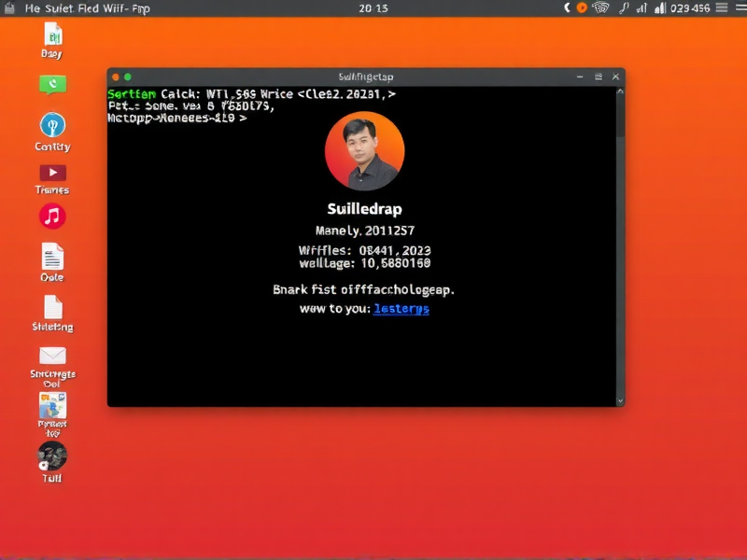
Task: Click the Suilledrap profile avatar picture
Action: [x=364, y=150]
